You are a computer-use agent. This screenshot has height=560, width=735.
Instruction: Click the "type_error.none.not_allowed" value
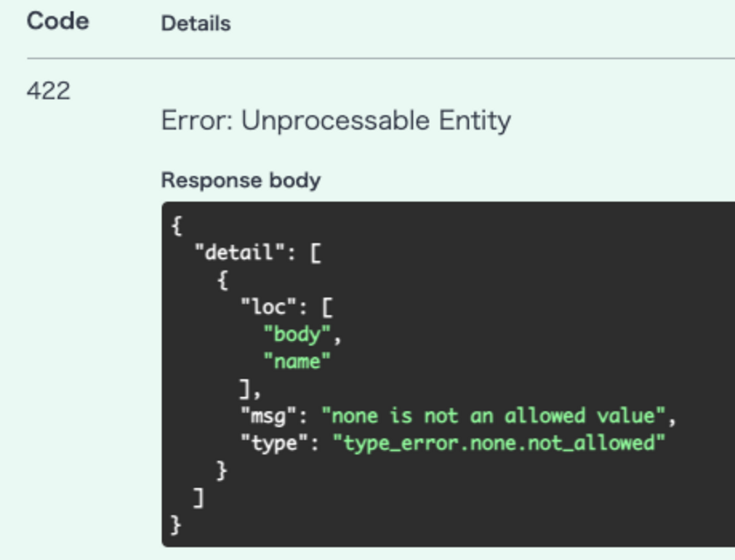tap(499, 443)
